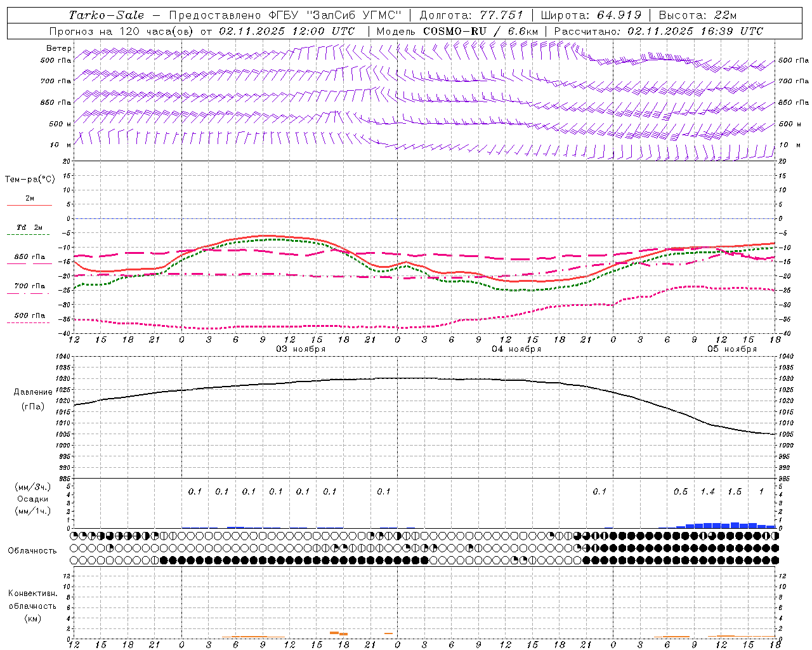
Task: Click the 04 ноября date label
Action: click(x=516, y=349)
